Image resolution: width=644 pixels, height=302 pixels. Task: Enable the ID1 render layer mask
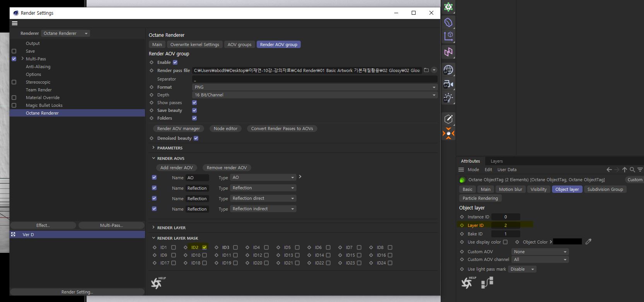(x=174, y=247)
